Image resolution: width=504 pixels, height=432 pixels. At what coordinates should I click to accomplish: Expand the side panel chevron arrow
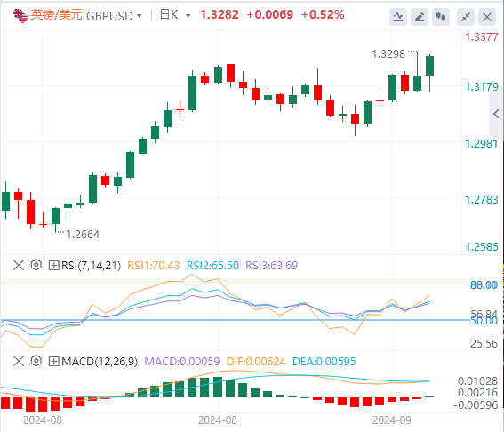pyautogui.click(x=496, y=114)
